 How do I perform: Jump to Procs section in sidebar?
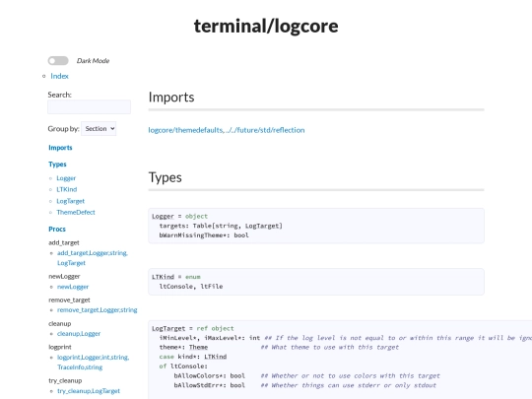(57, 229)
